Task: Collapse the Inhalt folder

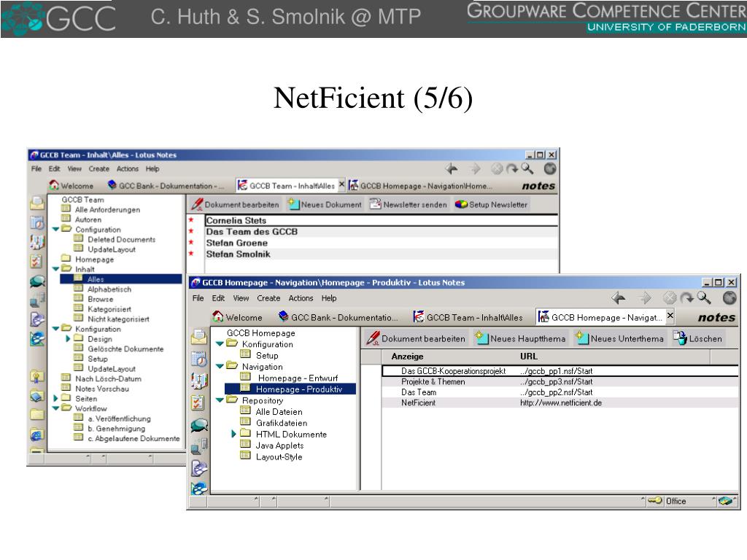Action: [x=55, y=269]
